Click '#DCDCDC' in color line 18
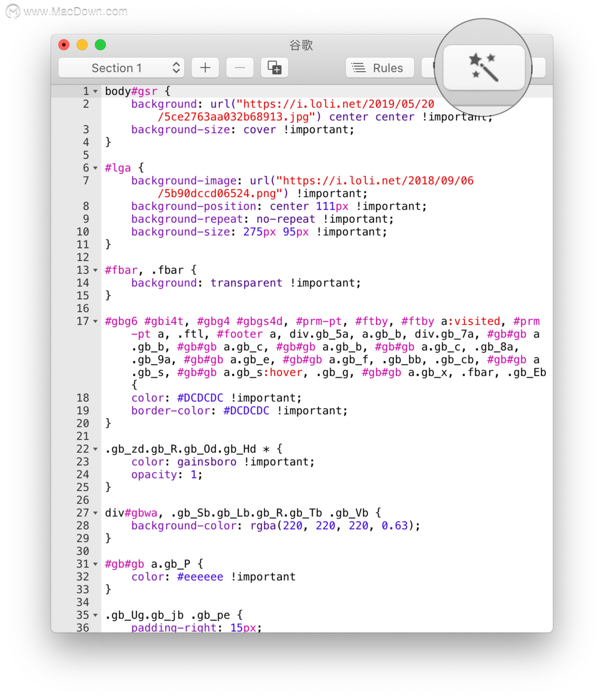 [x=200, y=398]
